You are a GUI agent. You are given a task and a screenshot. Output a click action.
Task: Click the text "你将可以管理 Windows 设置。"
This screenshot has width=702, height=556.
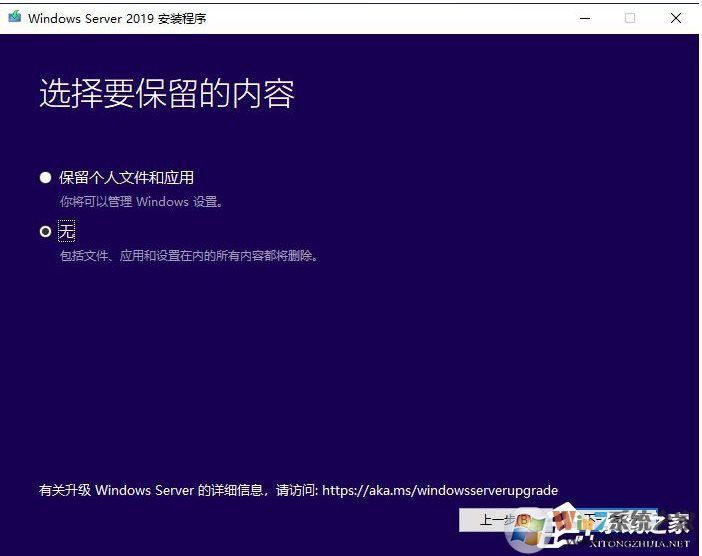click(x=141, y=201)
